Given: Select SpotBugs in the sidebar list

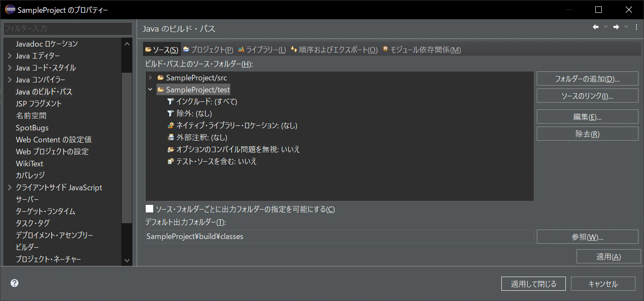Looking at the screenshot, I should 32,127.
